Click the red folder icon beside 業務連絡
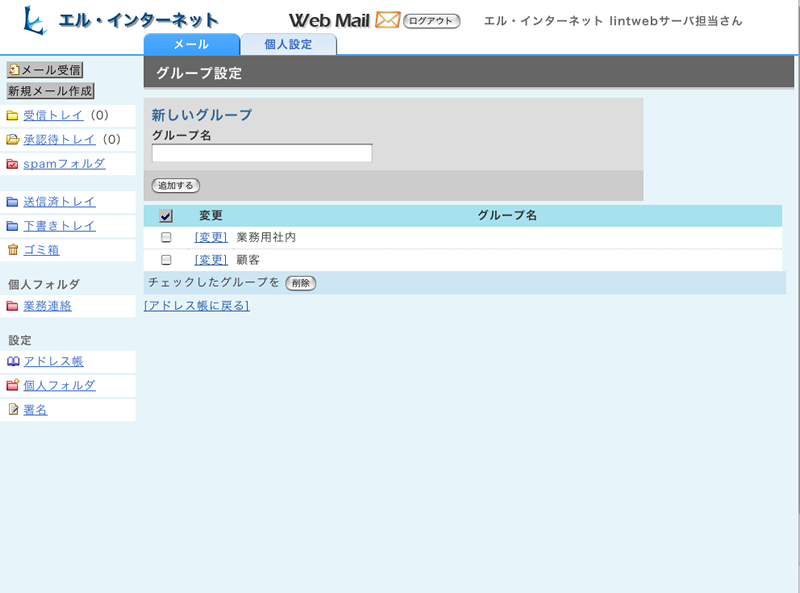Viewport: 800px width, 593px height. pyautogui.click(x=12, y=306)
